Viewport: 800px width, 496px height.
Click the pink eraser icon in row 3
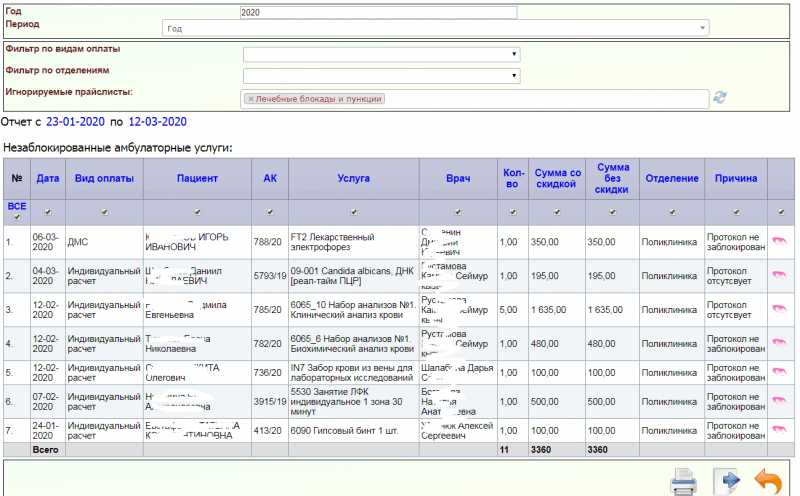[x=778, y=310]
